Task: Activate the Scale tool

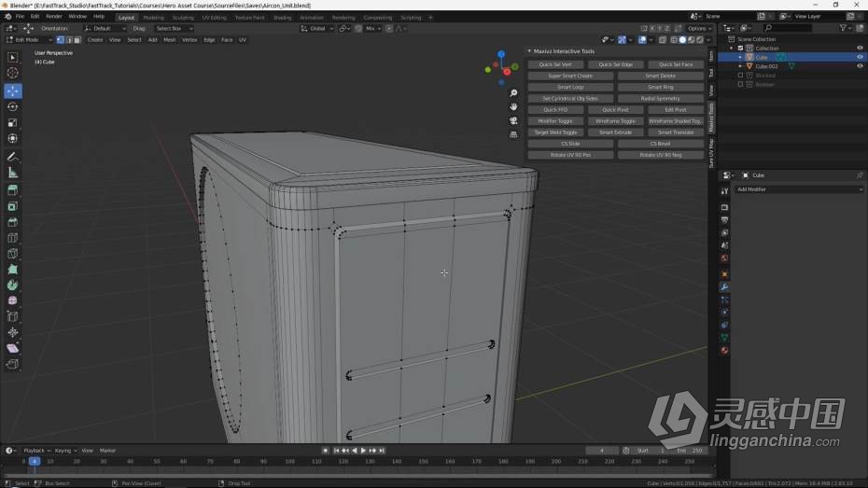Action: coord(13,123)
